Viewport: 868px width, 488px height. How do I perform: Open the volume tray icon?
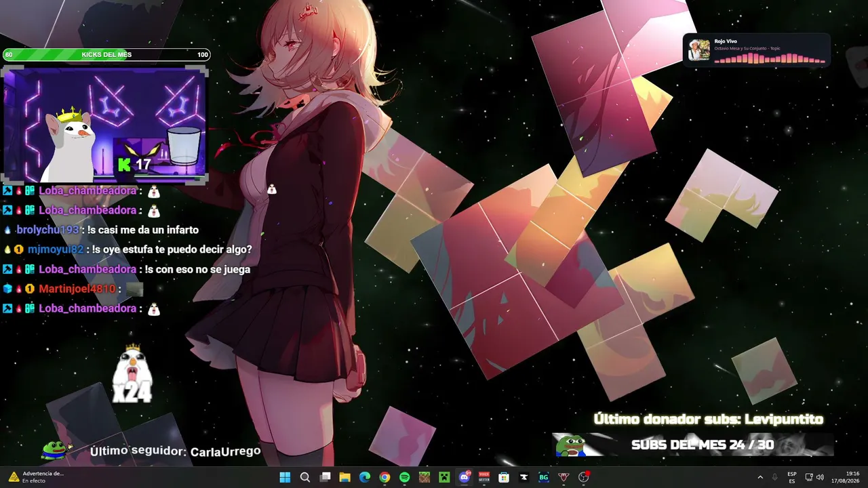[820, 477]
